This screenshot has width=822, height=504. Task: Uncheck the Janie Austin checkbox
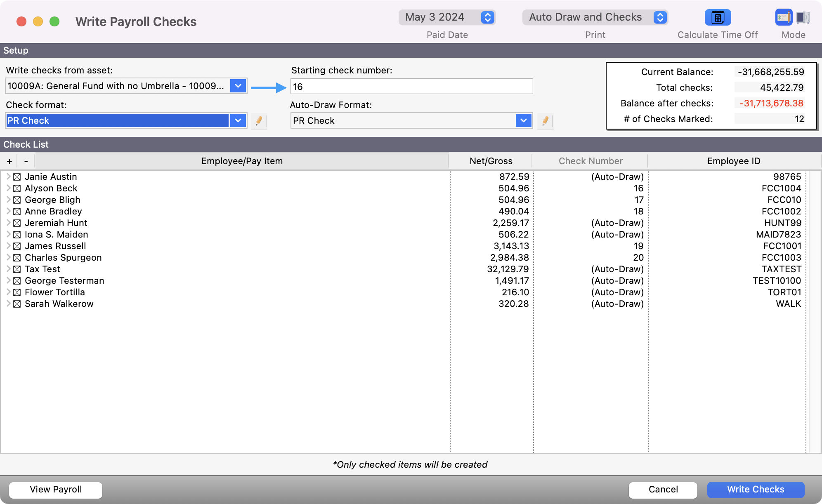[17, 177]
